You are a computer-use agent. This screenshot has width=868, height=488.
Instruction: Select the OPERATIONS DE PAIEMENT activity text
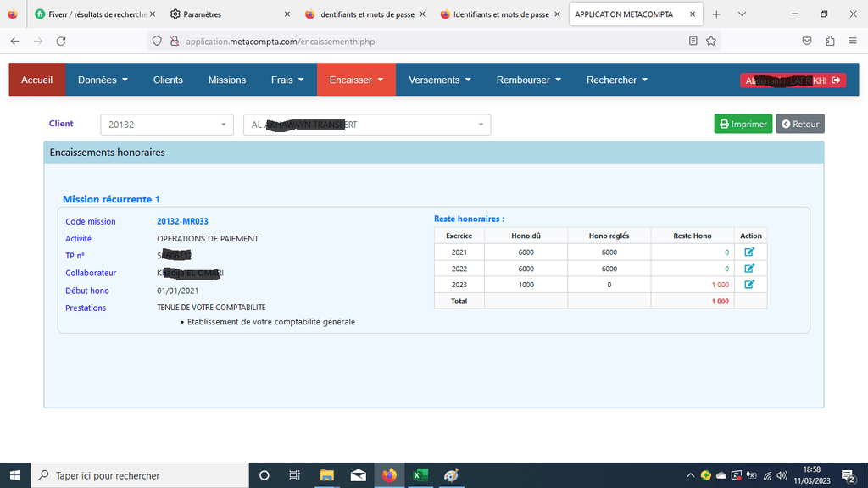208,238
